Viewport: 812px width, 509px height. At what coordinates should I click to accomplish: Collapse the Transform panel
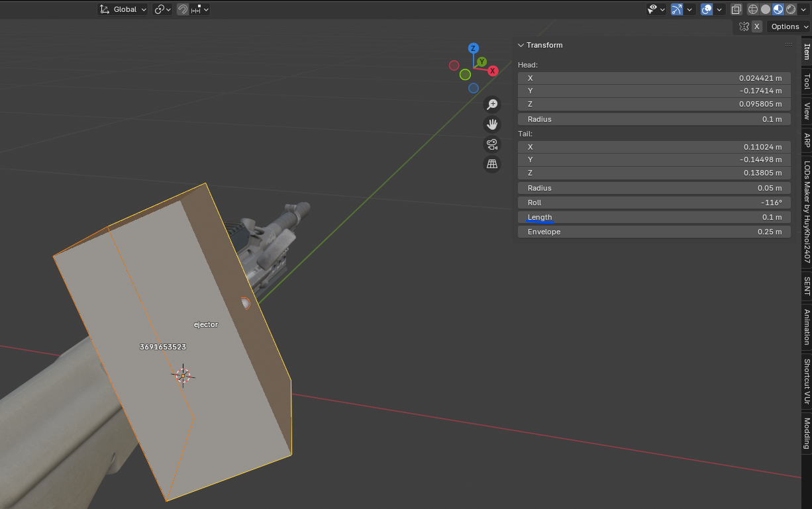click(521, 45)
